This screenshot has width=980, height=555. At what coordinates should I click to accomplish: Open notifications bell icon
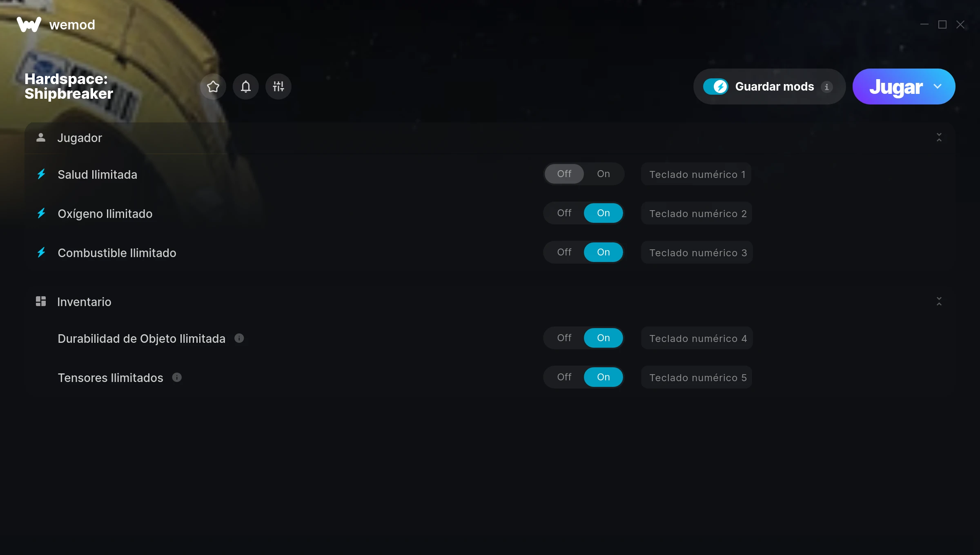pyautogui.click(x=246, y=87)
